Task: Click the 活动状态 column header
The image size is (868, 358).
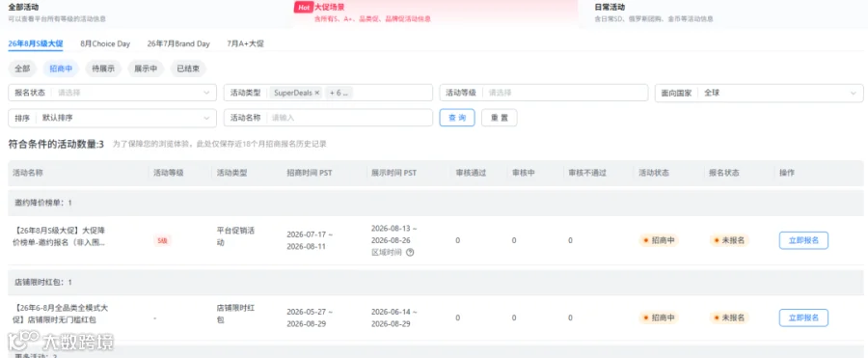Action: point(654,173)
